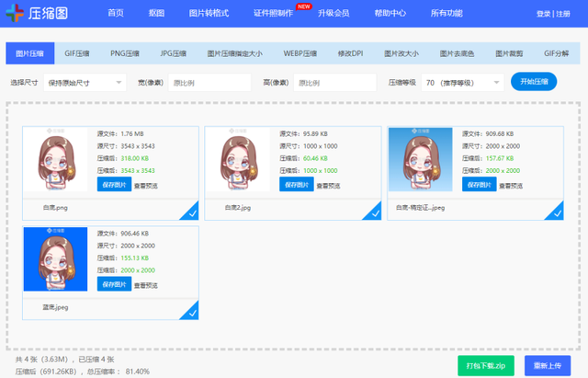
Task: Select the 图片压缩 tab
Action: 30,53
